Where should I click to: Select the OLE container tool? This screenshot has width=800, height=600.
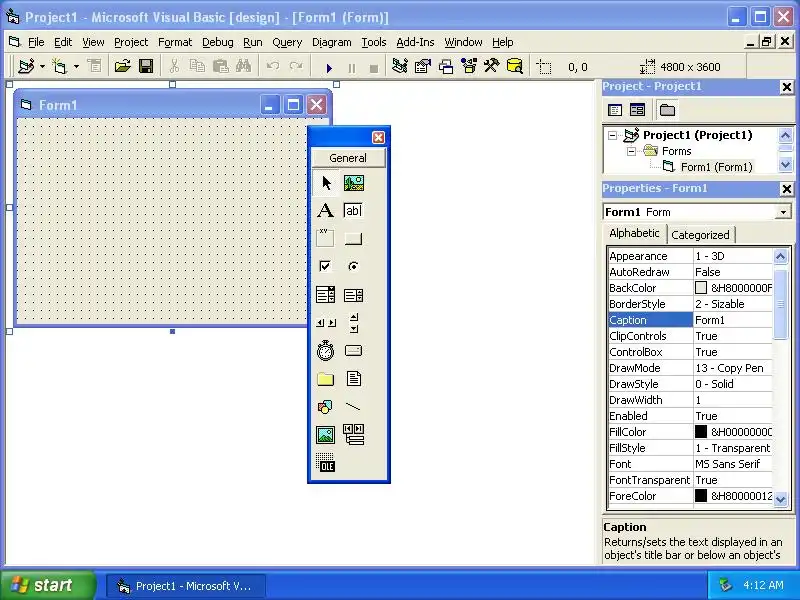(326, 463)
